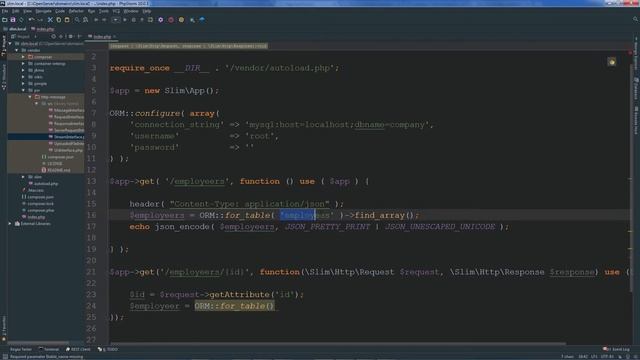Screen dimensions: 640x360
Task: Click the Redo toolbar icon
Action: point(40,20)
